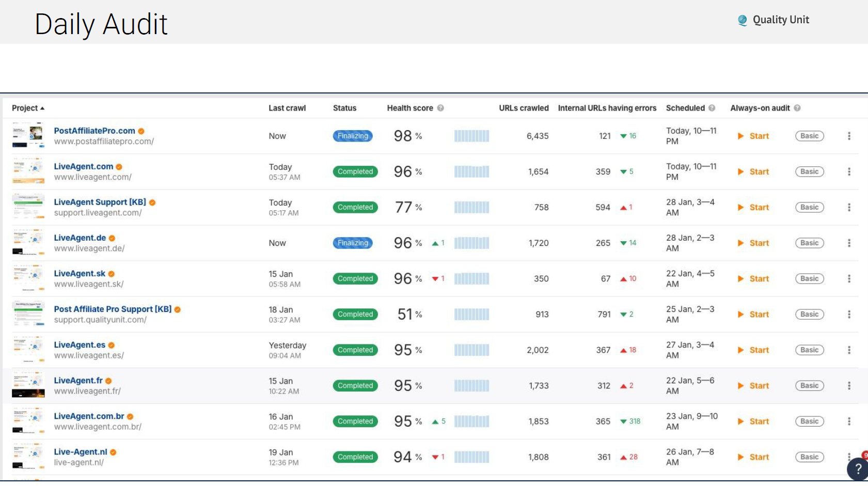Click the play icon beside LiveAgent.de Start
This screenshot has height=486, width=868.
pos(741,243)
